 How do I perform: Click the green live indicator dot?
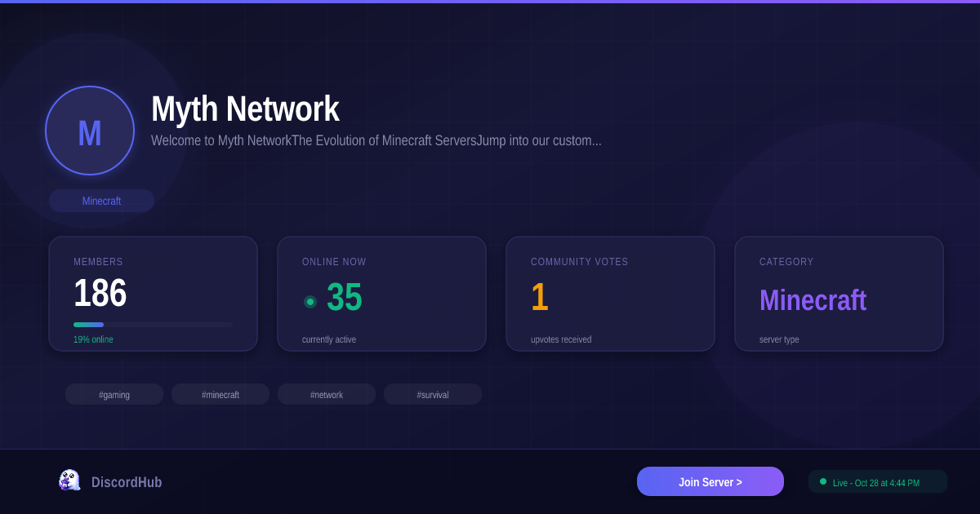(823, 481)
